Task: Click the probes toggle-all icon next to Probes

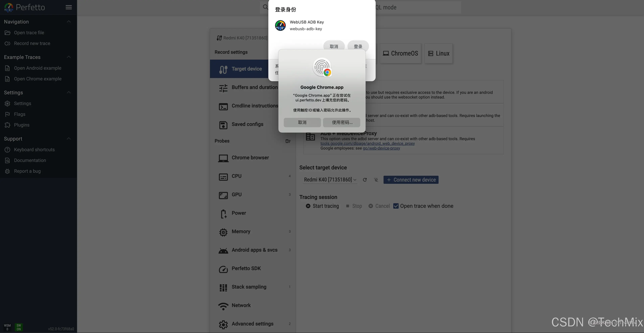Action: coord(288,141)
